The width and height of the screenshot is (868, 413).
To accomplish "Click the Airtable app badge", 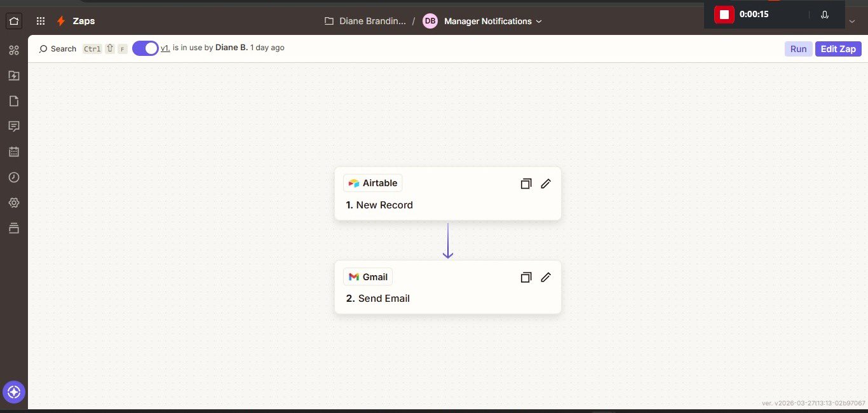I will pyautogui.click(x=373, y=183).
